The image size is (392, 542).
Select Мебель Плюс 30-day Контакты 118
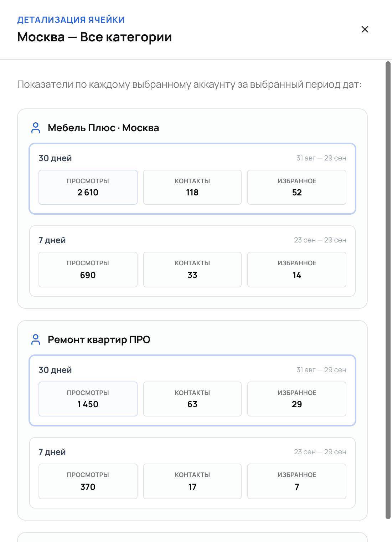pos(192,187)
